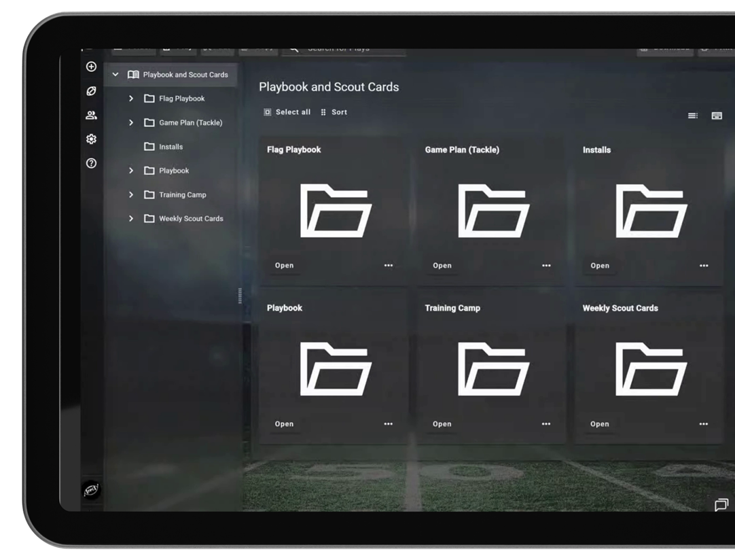This screenshot has width=735, height=560.
Task: Expand the Training Camp tree folder
Action: (131, 194)
